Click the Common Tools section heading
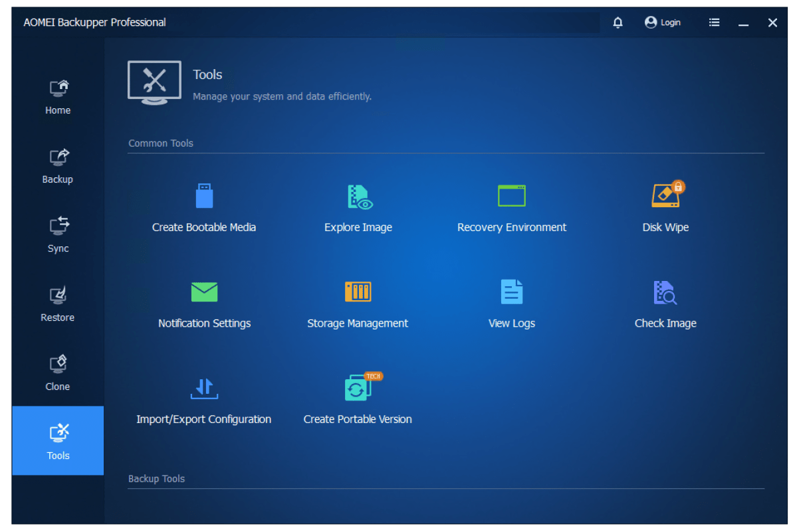Image resolution: width=797 pixels, height=532 pixels. point(161,143)
